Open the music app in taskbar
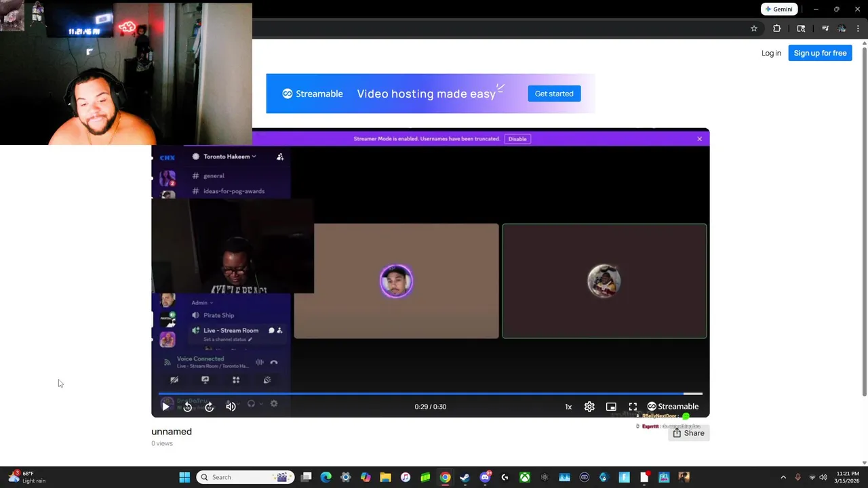 [406, 477]
